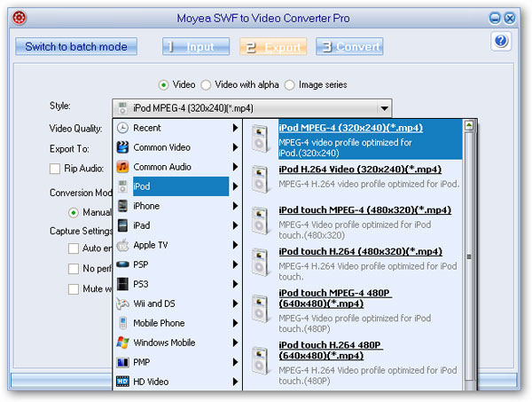Open the PS3 menu category

(177, 284)
